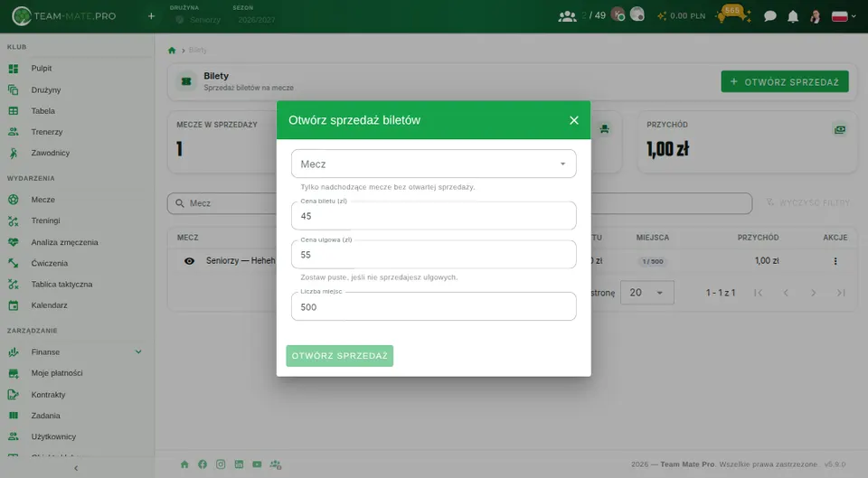Open the Mecz match dropdown
The width and height of the screenshot is (868, 478).
coord(433,164)
